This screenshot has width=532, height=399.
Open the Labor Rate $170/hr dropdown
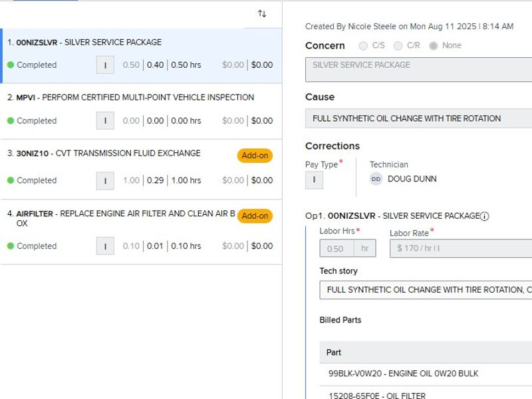click(x=460, y=249)
